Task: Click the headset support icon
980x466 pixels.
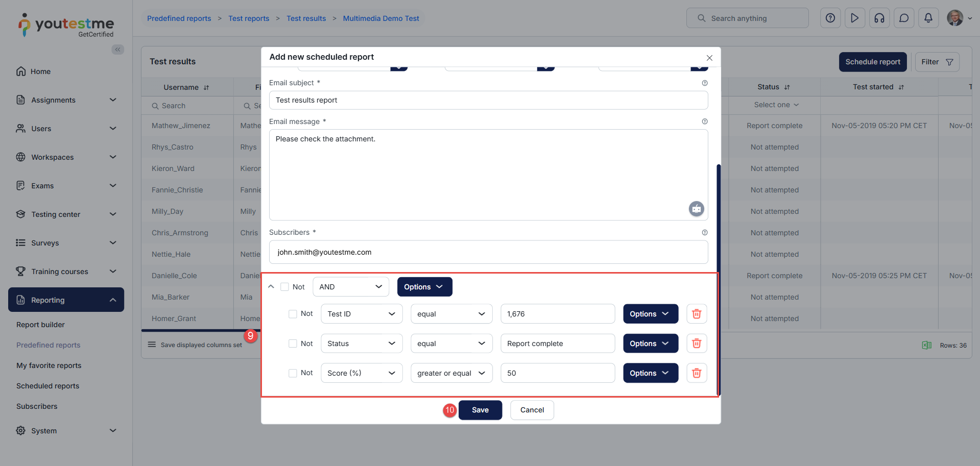Action: (x=879, y=18)
